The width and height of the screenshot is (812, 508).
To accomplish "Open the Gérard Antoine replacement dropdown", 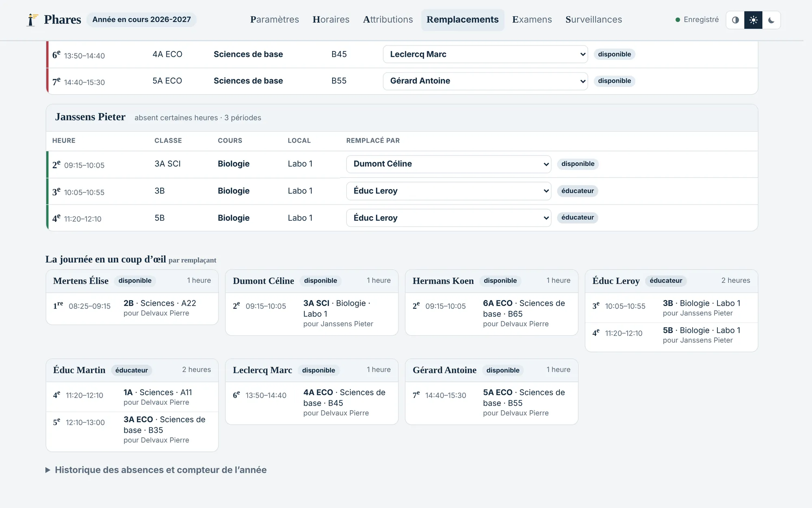I will pyautogui.click(x=485, y=81).
